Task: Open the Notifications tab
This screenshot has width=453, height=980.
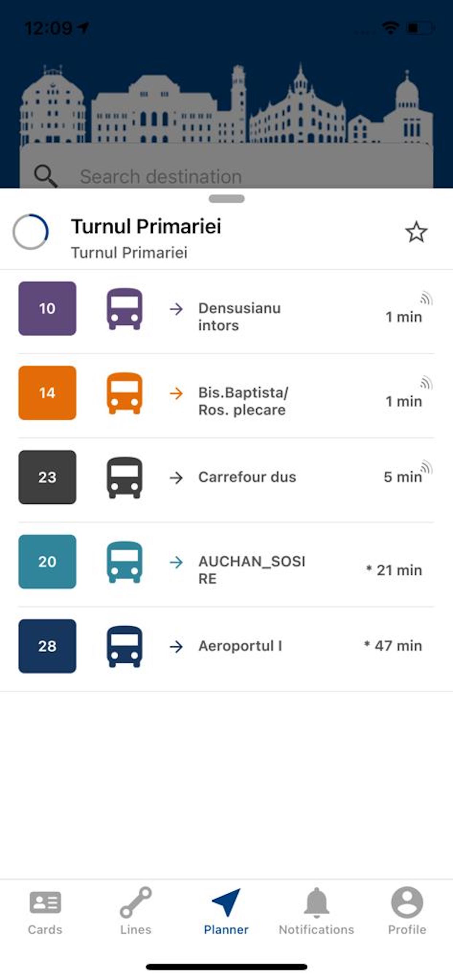Action: point(316,911)
